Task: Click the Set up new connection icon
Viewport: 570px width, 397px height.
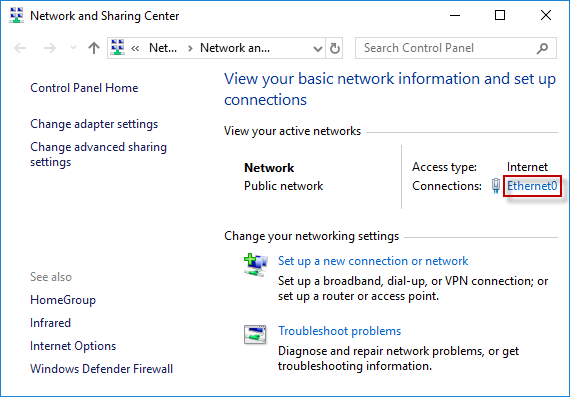Action: [256, 265]
